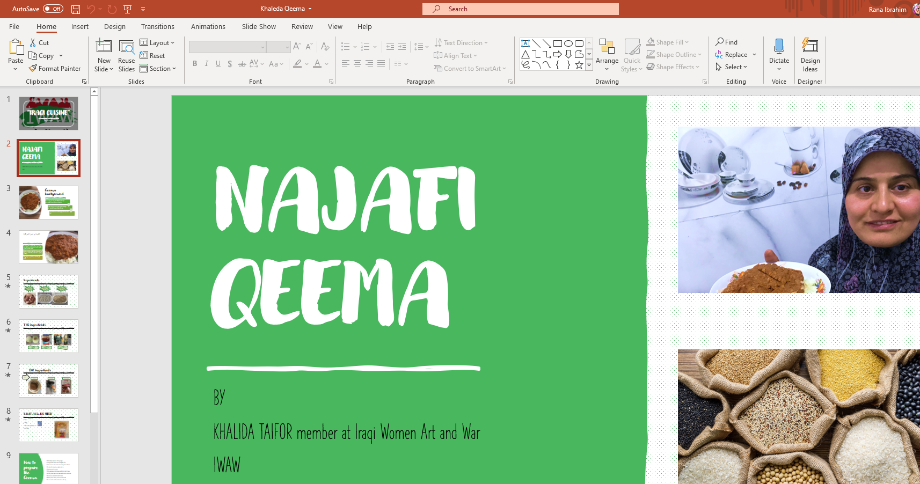Toggle Strikethrough formatting
This screenshot has width=920, height=484.
point(241,64)
